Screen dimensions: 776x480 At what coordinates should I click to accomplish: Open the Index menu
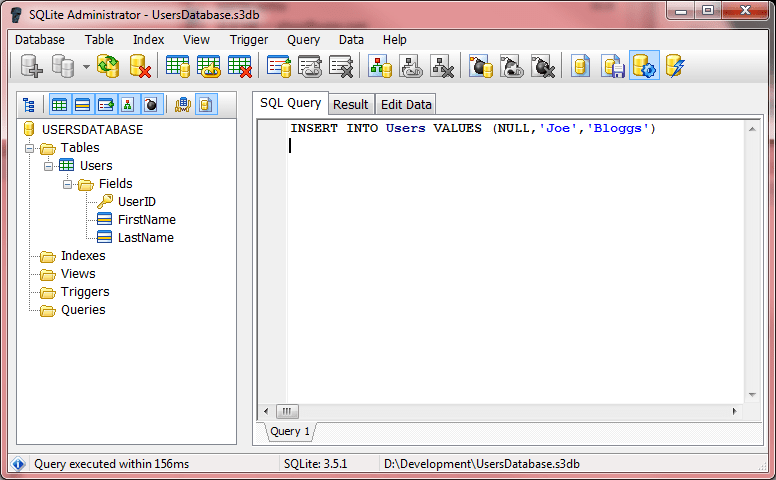(148, 40)
